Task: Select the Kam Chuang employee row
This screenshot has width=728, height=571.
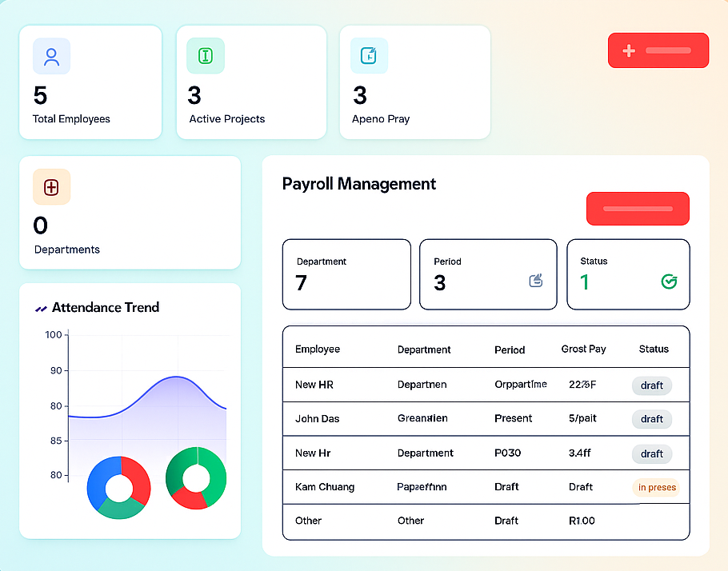Action: (x=485, y=487)
